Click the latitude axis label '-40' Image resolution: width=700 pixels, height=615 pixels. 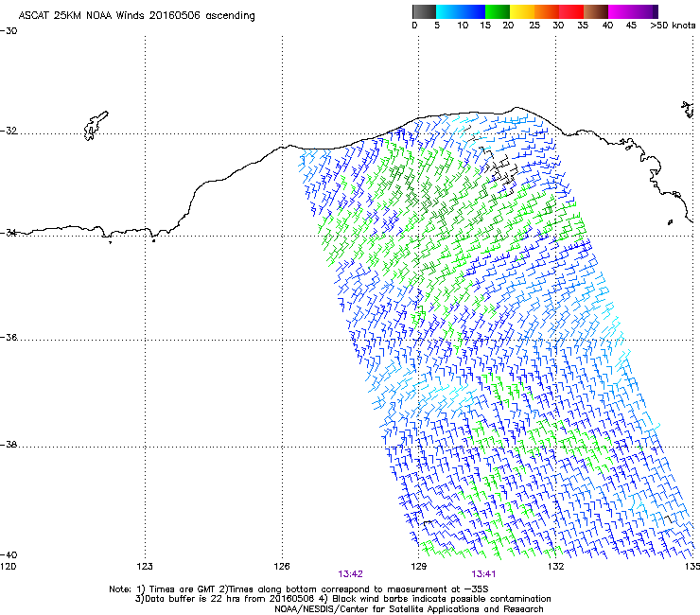click(9, 554)
